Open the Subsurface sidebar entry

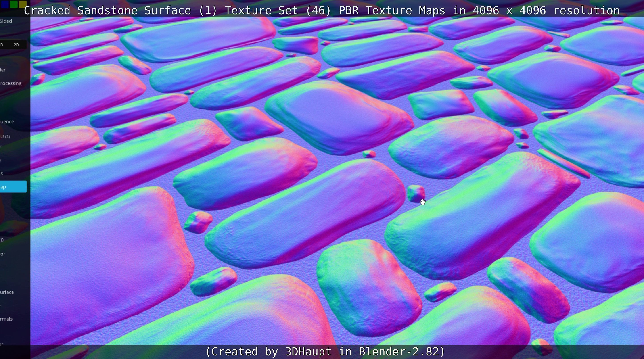7,292
